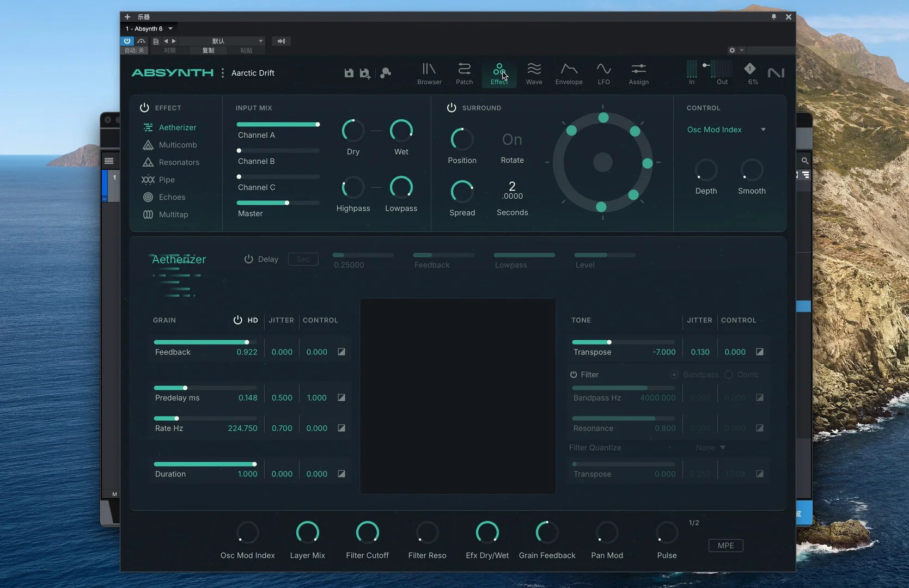The image size is (909, 588).
Task: Open the Envelope page
Action: (569, 73)
